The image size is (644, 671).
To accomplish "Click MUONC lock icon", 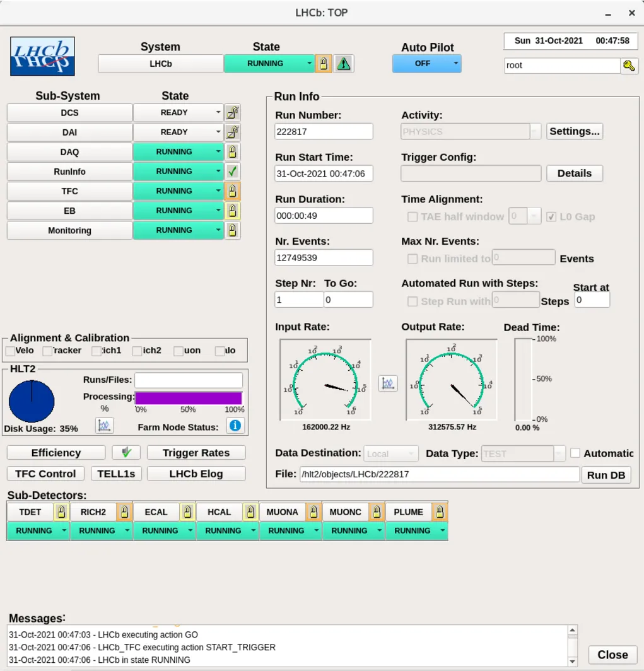I will [x=377, y=512].
